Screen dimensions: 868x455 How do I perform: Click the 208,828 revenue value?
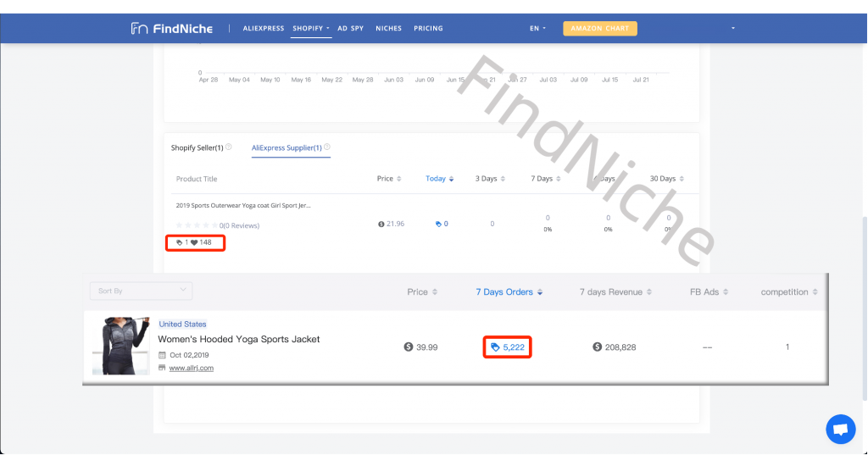620,347
